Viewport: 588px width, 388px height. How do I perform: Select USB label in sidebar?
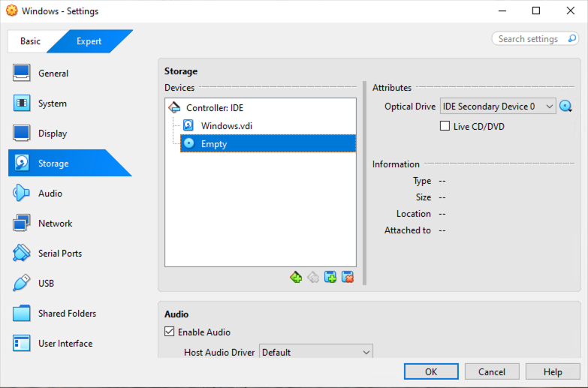[x=46, y=284]
